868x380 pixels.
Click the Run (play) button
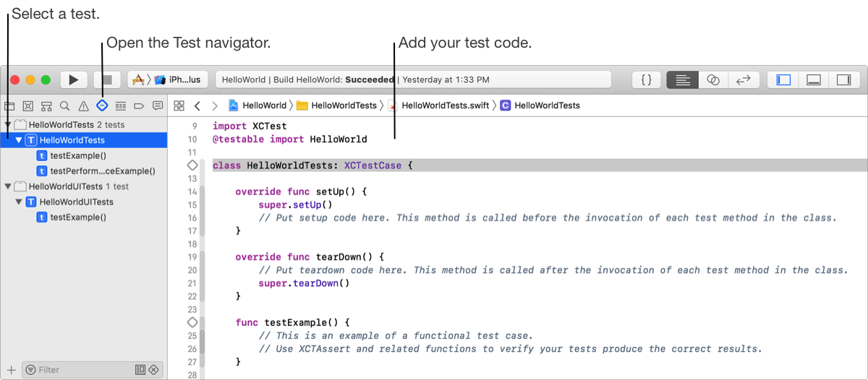tap(74, 79)
